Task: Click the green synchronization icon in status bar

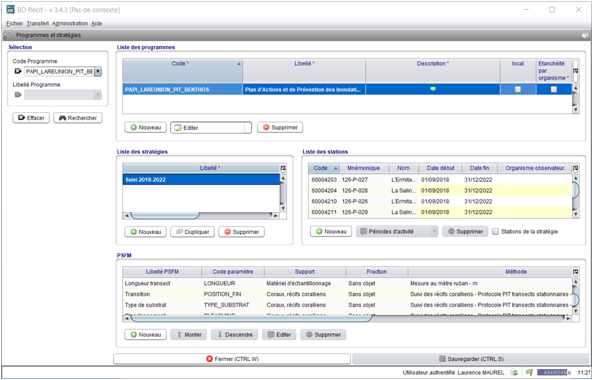Action: pyautogui.click(x=514, y=372)
